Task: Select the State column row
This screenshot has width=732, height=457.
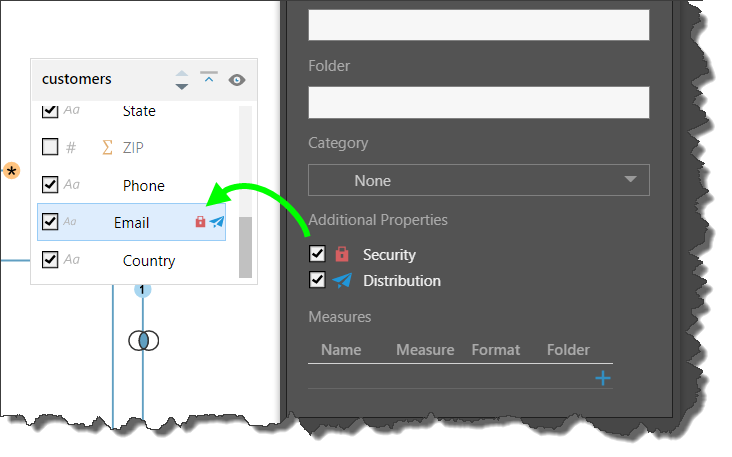Action: (x=138, y=111)
